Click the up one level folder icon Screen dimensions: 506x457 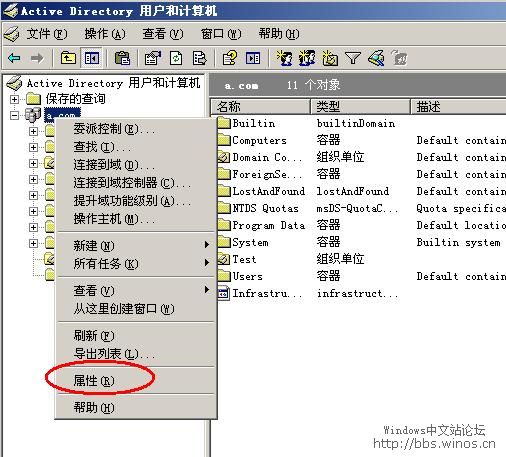[x=68, y=58]
